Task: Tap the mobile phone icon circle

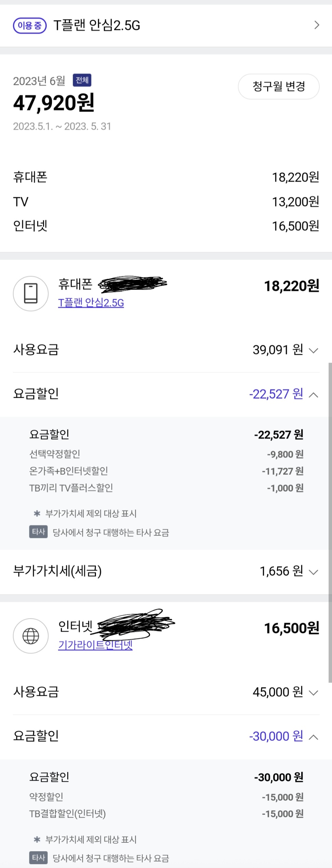Action: 31,293
